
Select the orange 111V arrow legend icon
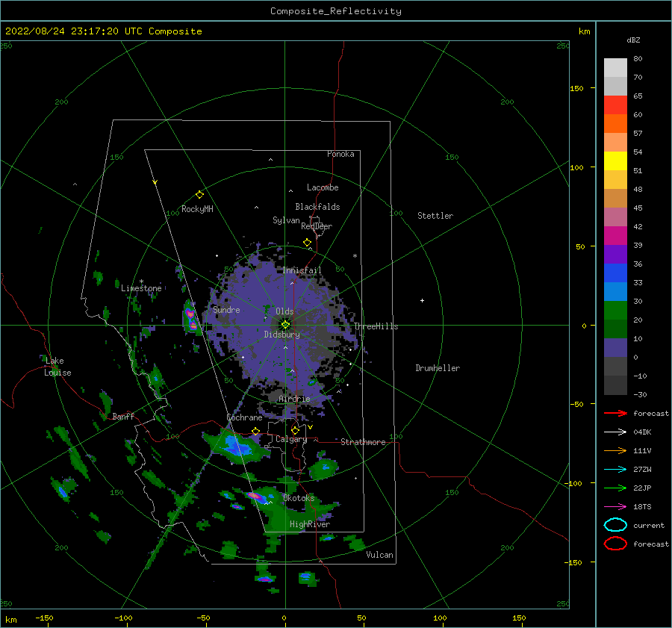[615, 450]
